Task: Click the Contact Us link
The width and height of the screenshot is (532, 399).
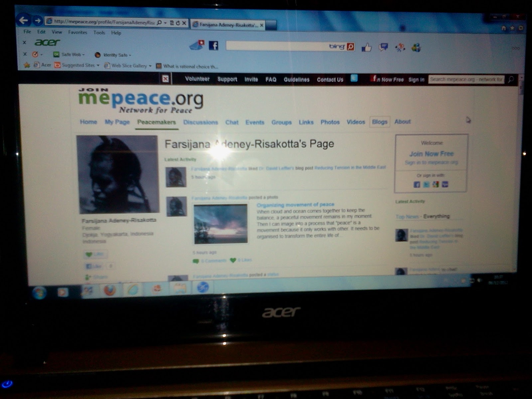Action: pyautogui.click(x=330, y=80)
